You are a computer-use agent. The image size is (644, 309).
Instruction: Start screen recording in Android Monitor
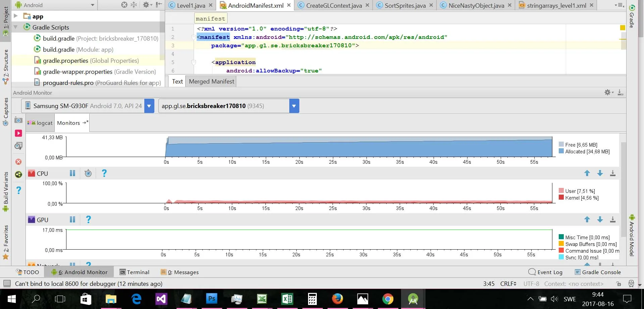coord(18,133)
